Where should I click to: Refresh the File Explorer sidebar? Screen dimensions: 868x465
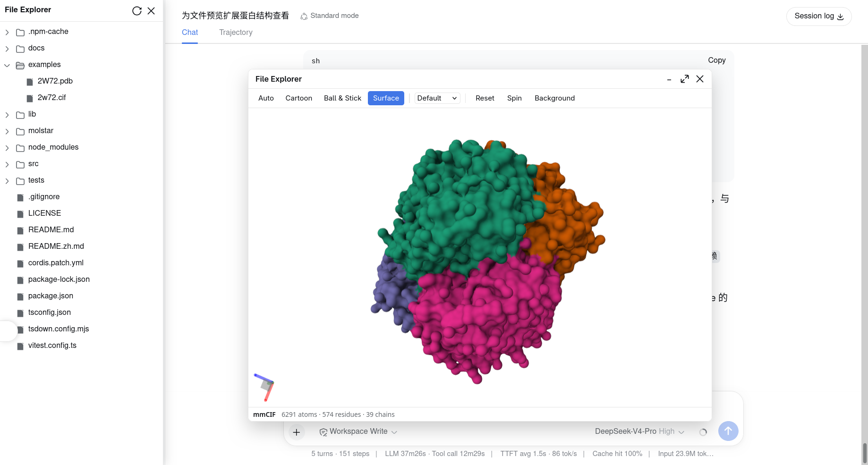tap(137, 11)
